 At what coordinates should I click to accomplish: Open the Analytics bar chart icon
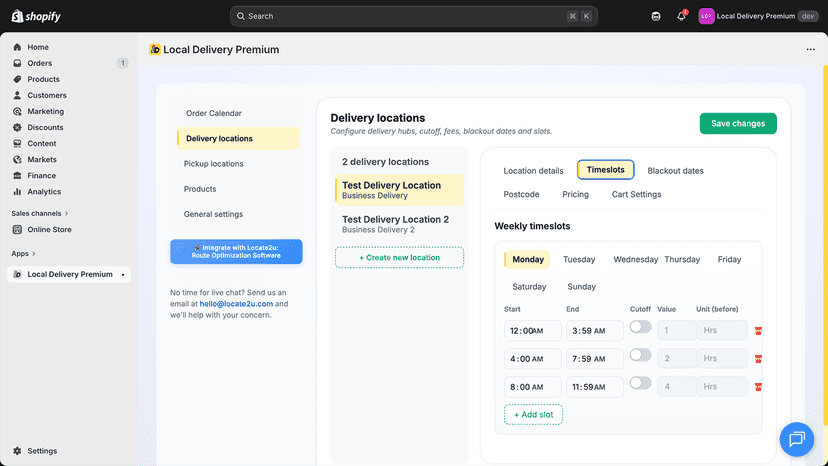[x=17, y=192]
